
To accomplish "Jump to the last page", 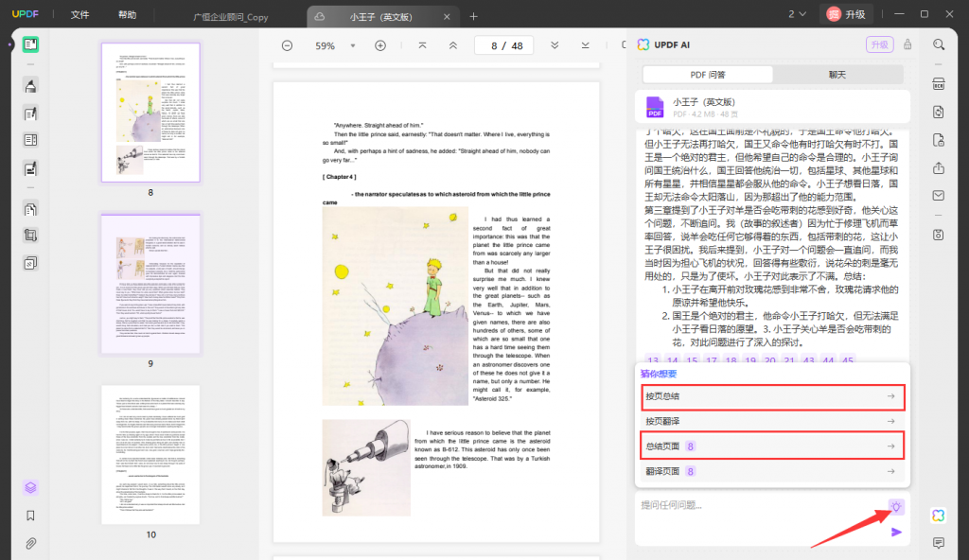I will pos(585,45).
